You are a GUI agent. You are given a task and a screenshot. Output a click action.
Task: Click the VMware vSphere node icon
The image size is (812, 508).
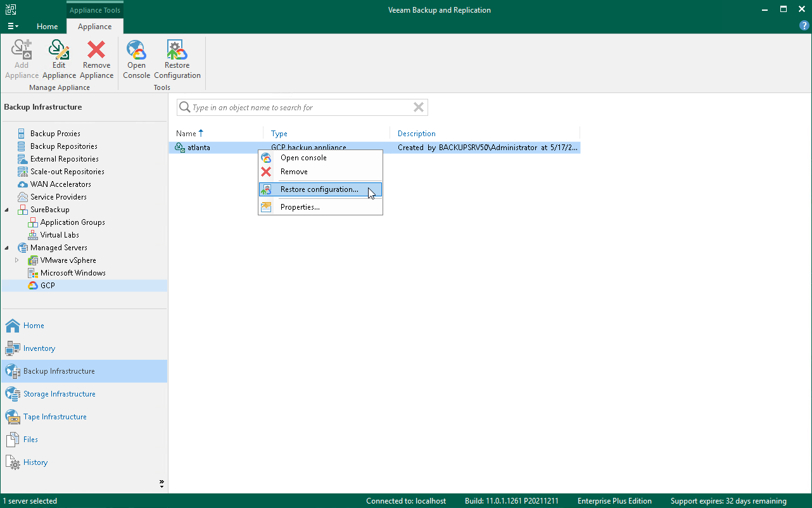click(33, 260)
